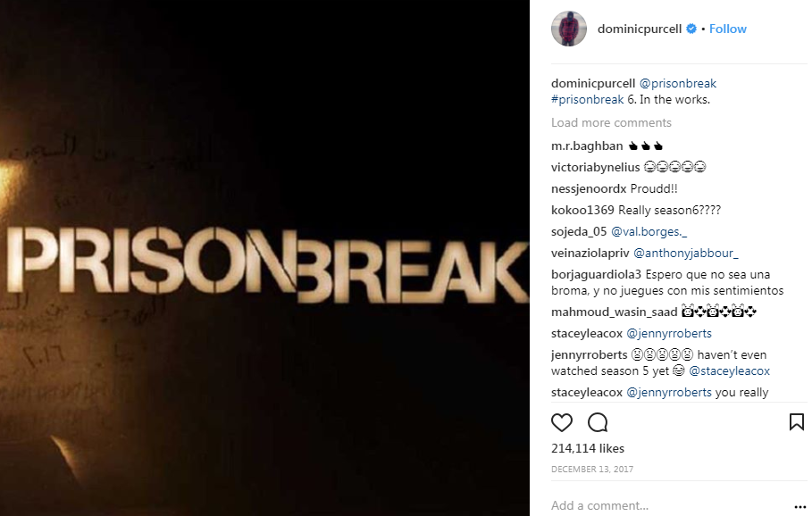View the list of 214,114 likes
The image size is (812, 516).
click(588, 448)
